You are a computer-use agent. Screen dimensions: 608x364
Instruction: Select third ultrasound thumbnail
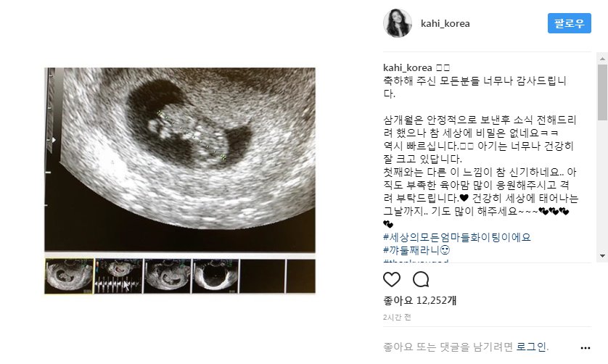click(167, 276)
